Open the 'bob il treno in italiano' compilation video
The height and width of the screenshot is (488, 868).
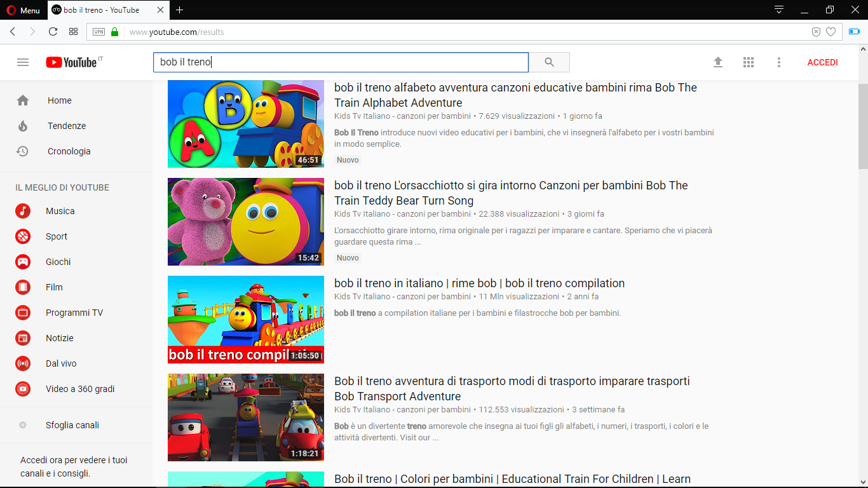pos(480,283)
